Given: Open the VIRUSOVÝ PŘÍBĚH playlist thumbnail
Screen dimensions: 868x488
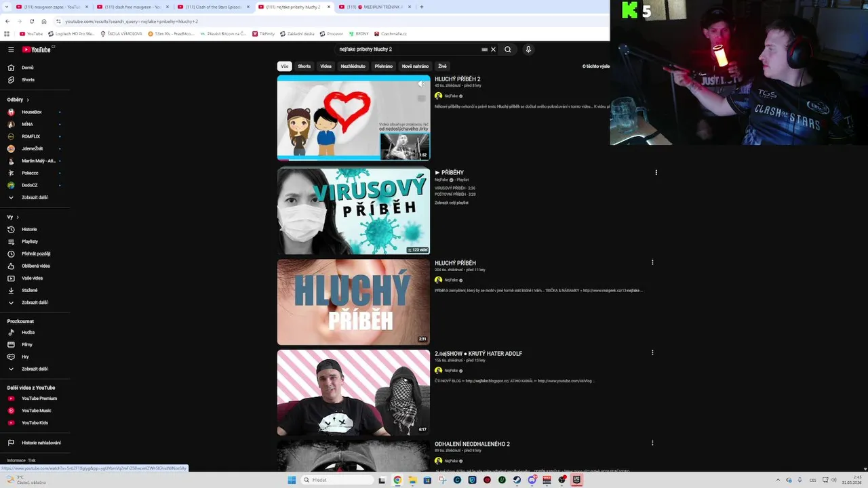Looking at the screenshot, I should pyautogui.click(x=353, y=211).
